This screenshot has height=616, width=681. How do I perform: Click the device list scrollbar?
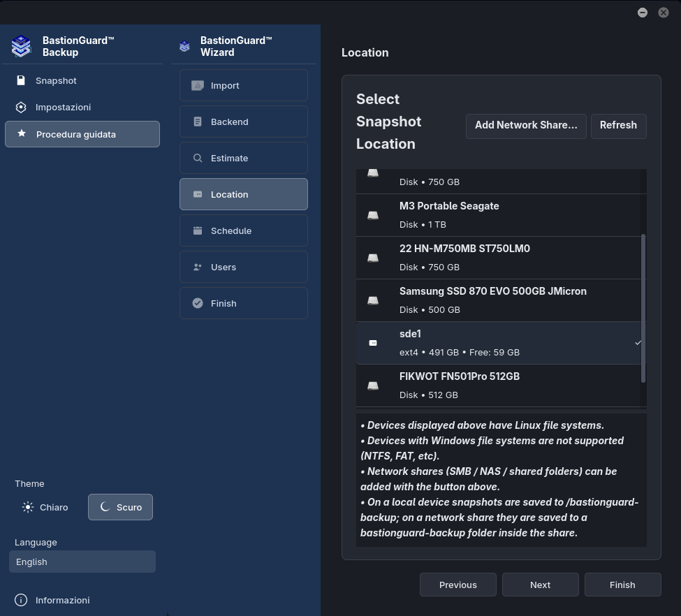[643, 309]
